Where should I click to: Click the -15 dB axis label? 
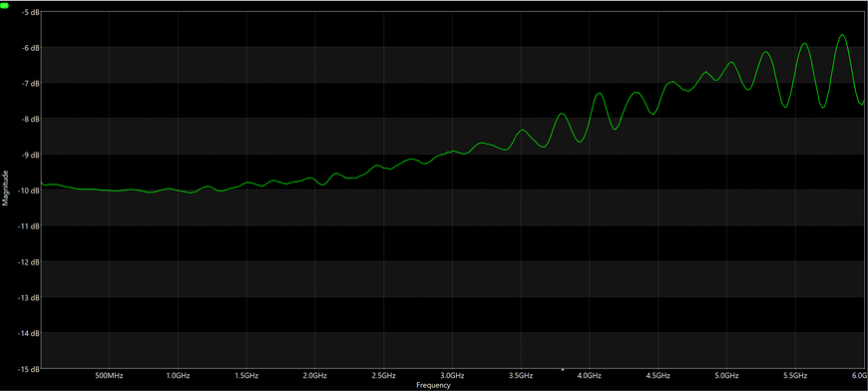29,368
